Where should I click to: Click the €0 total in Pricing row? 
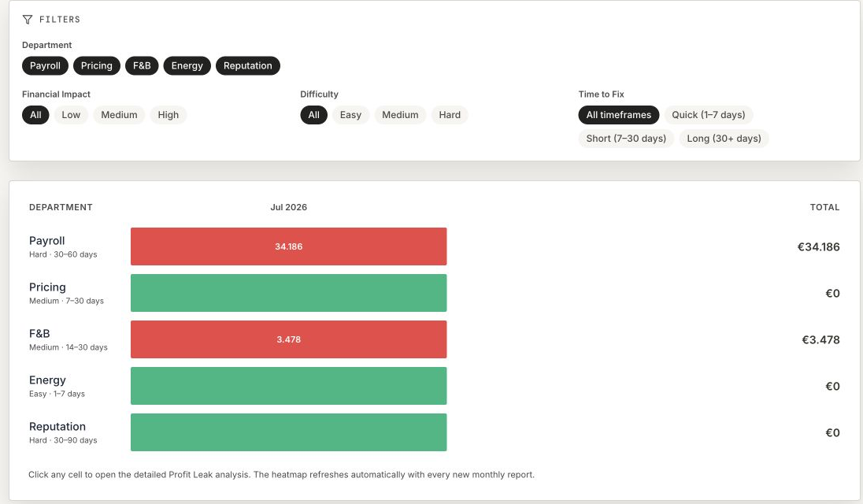[x=833, y=293]
